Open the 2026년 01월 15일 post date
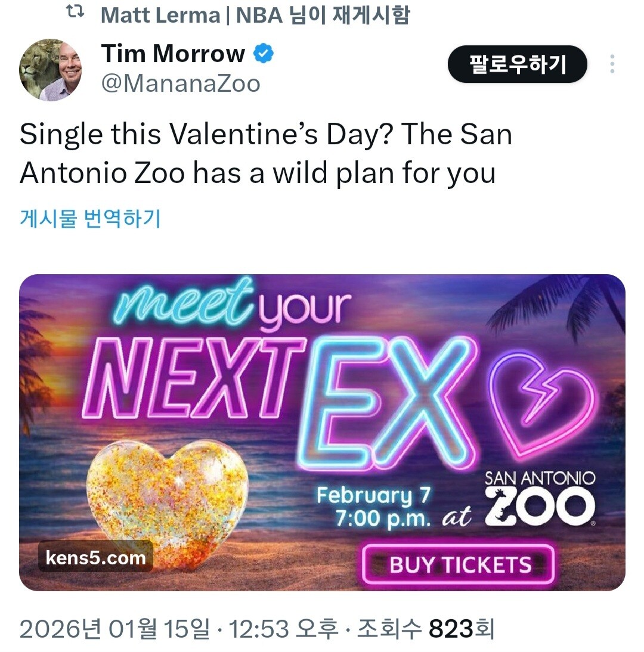 pyautogui.click(x=114, y=628)
